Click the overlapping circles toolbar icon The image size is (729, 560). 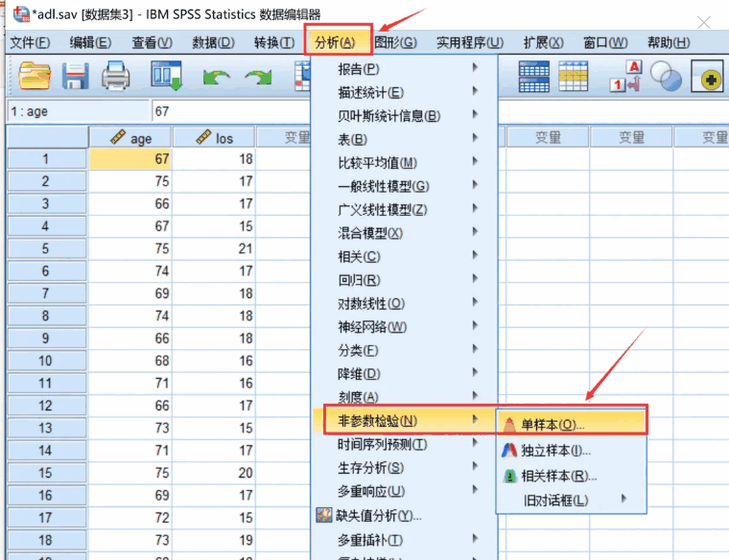[665, 75]
